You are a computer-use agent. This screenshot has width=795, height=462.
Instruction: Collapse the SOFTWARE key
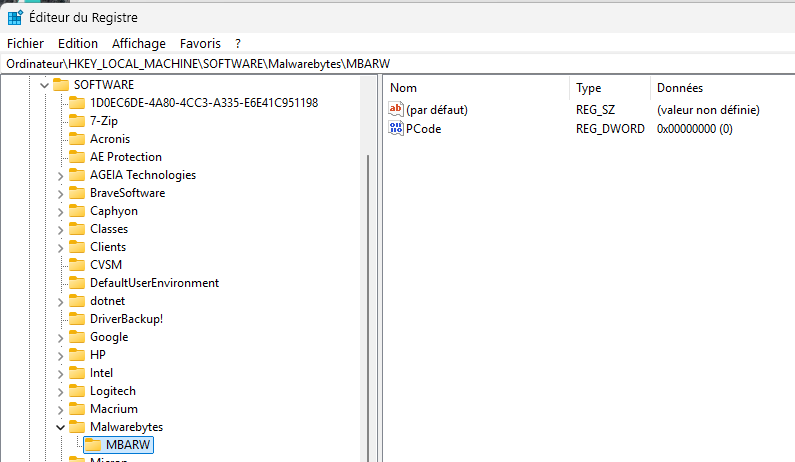(45, 85)
